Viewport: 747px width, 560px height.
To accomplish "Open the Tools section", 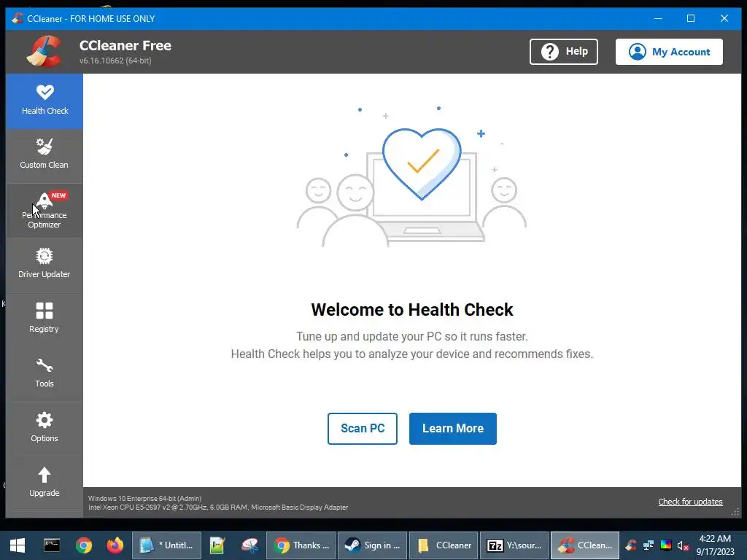I will click(x=44, y=374).
